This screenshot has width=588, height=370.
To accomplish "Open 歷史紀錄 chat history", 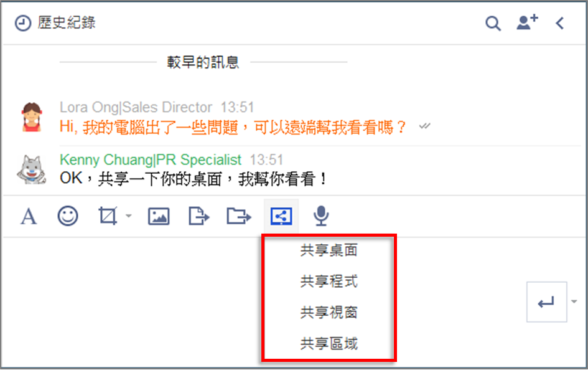I will click(x=55, y=23).
